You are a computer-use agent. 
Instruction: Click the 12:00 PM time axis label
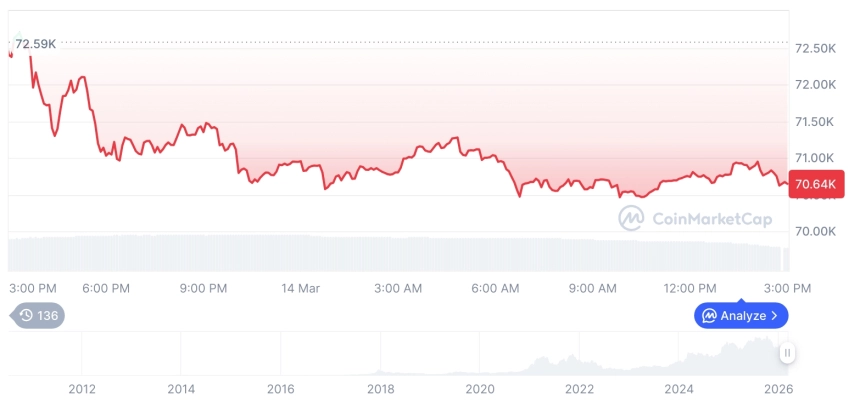pos(690,288)
